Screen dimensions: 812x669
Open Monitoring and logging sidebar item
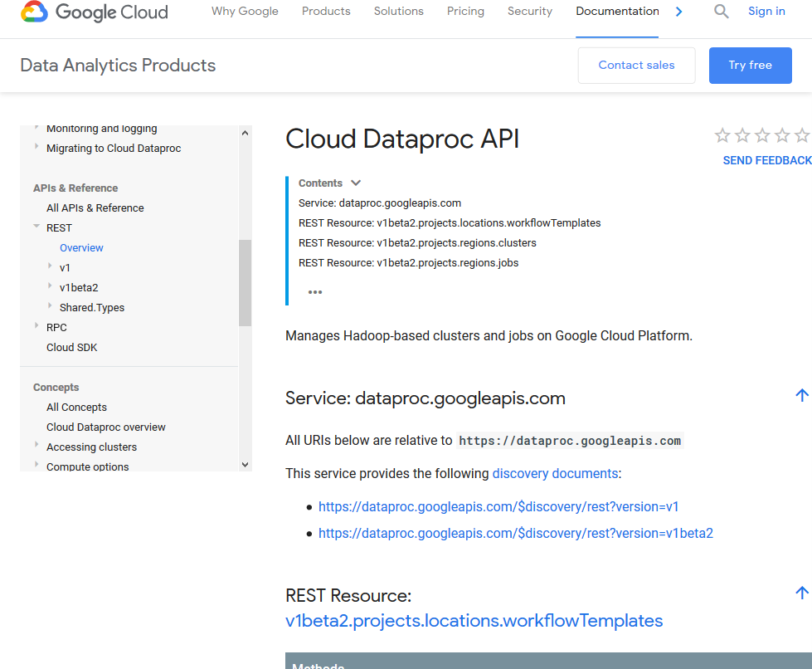[101, 129]
